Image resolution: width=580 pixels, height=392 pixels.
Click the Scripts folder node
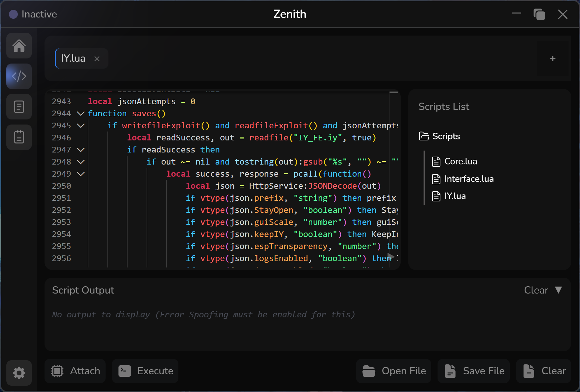click(440, 136)
